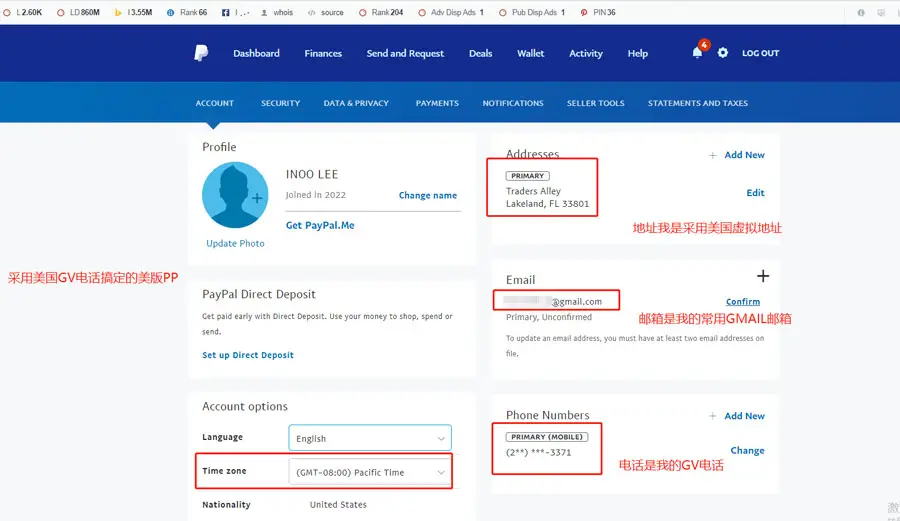Open the notifications bell icon

pos(697,53)
